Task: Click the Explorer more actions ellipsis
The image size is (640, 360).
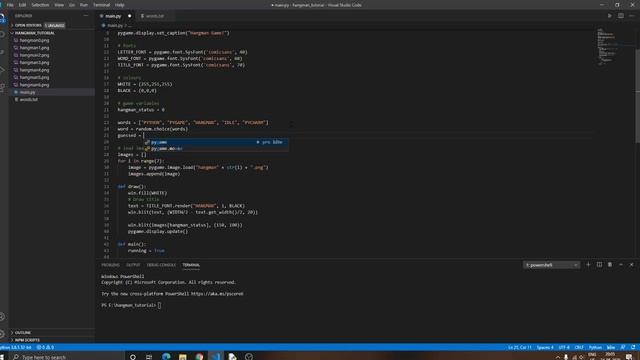Action: [85, 16]
